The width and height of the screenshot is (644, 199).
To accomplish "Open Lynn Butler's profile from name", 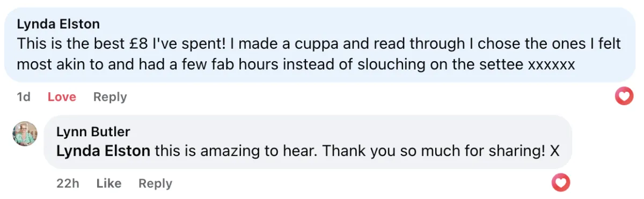I will pyautogui.click(x=93, y=132).
